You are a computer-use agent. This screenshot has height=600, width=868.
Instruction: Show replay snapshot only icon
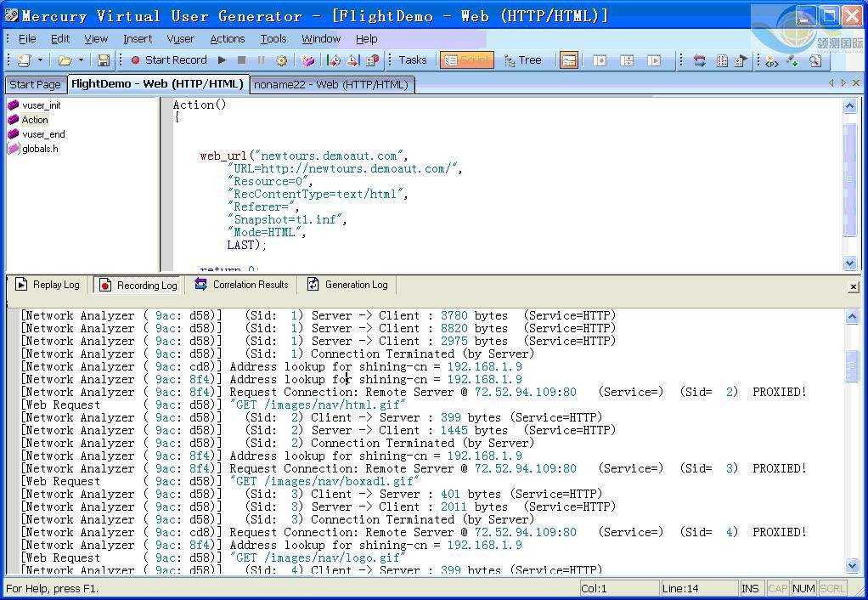coord(654,60)
